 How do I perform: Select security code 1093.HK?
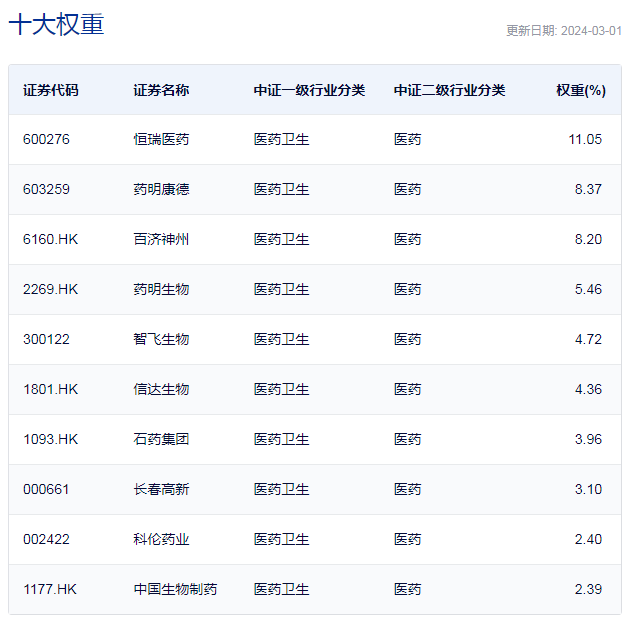tap(50, 439)
